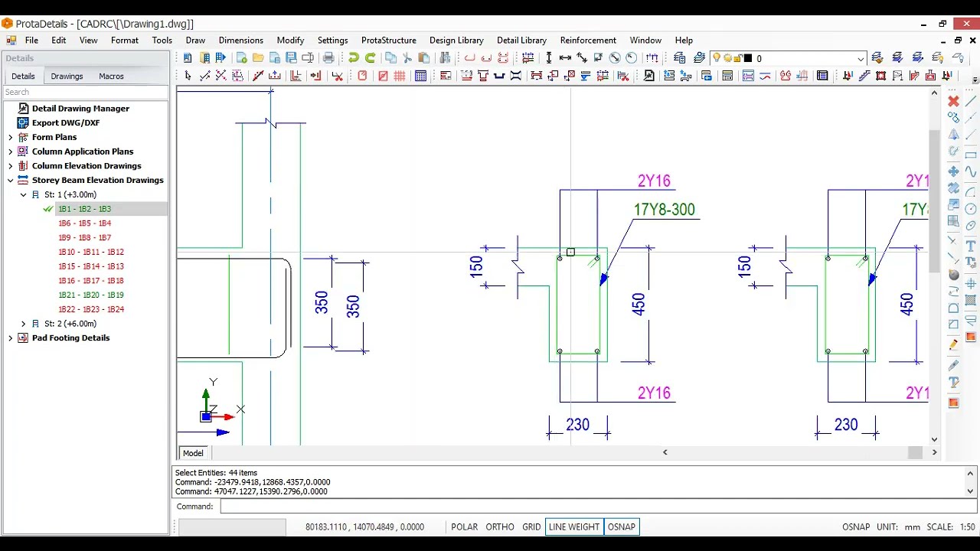This screenshot has height=551, width=980.
Task: Select beam drawing 1B21 - 1B20 - 1B19
Action: click(91, 295)
